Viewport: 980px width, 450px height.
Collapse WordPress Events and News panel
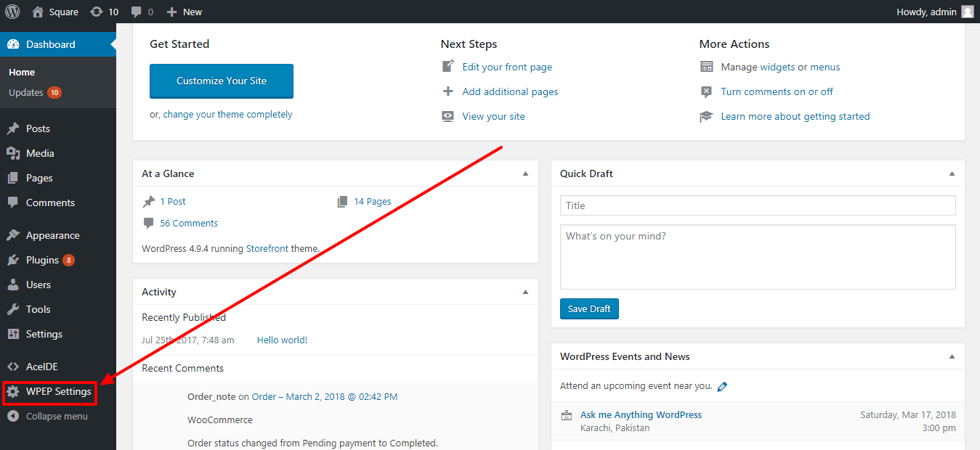tap(952, 356)
